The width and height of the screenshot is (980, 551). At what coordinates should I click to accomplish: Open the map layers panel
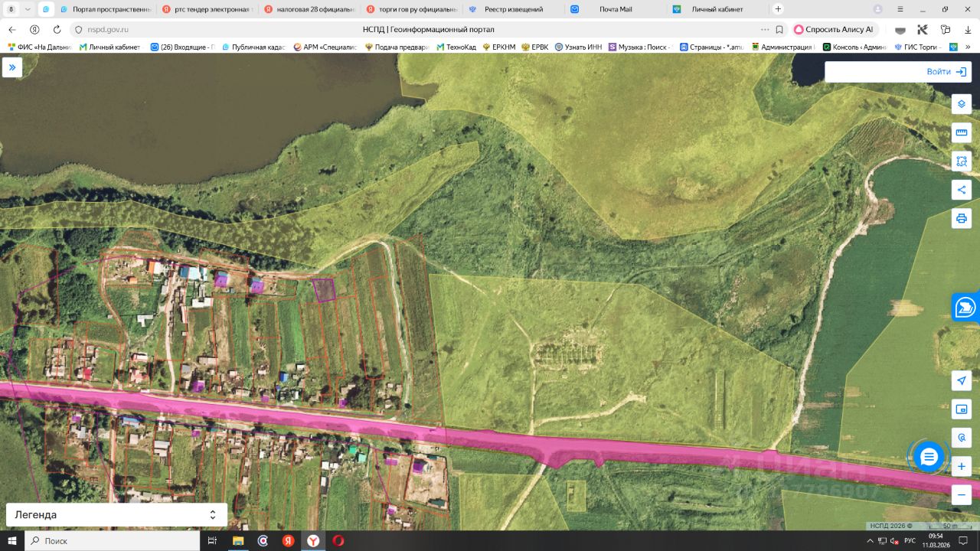point(962,104)
